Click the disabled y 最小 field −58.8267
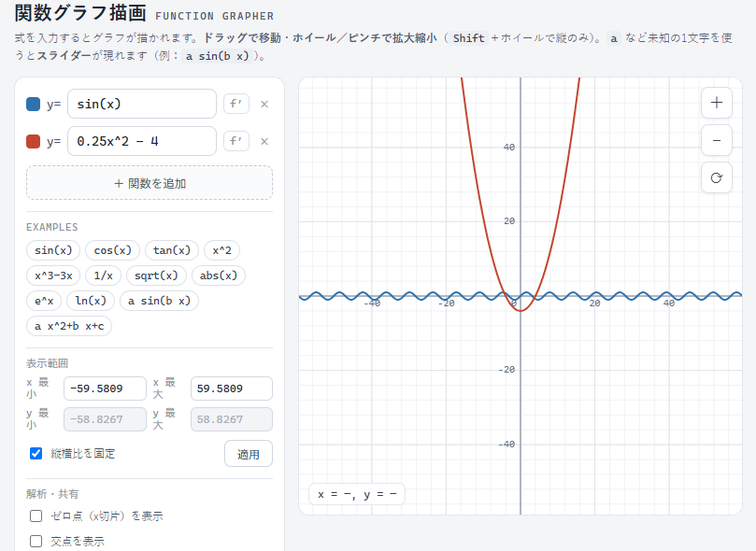The height and width of the screenshot is (551, 756). (105, 419)
